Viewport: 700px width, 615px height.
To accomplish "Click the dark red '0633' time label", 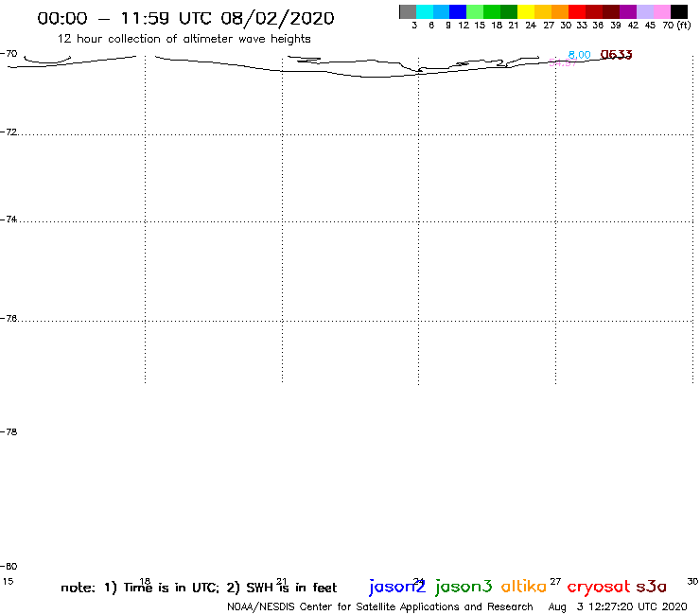I will (617, 55).
